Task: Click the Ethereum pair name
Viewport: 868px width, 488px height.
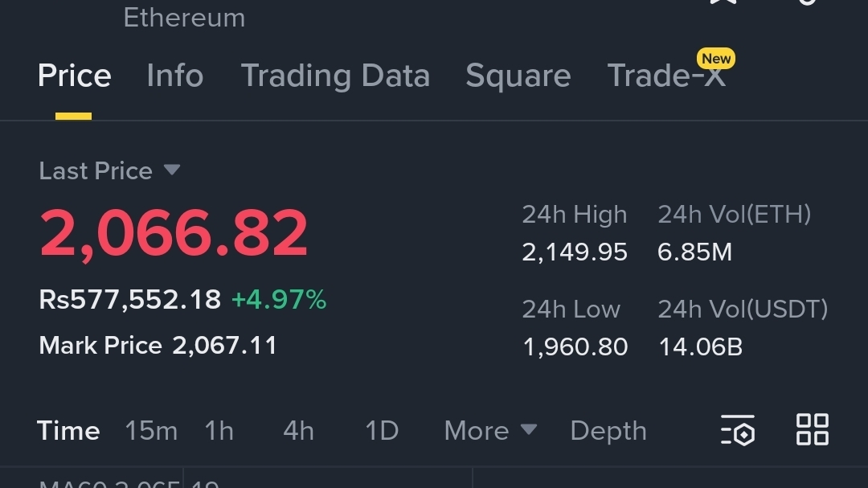Action: 184,18
